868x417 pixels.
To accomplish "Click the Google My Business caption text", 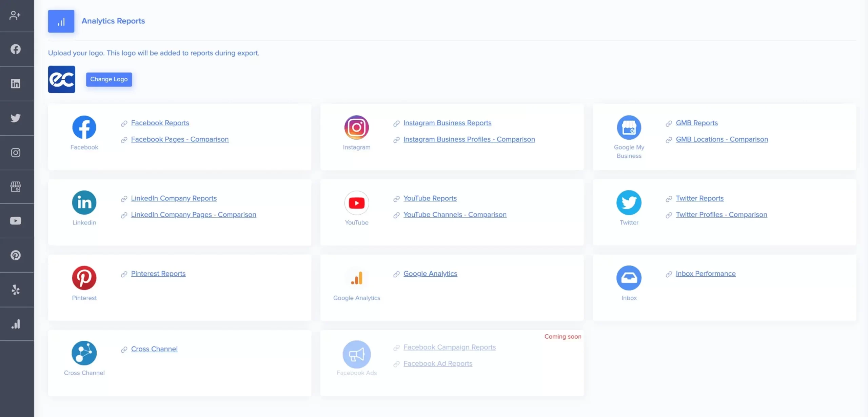I will point(629,152).
